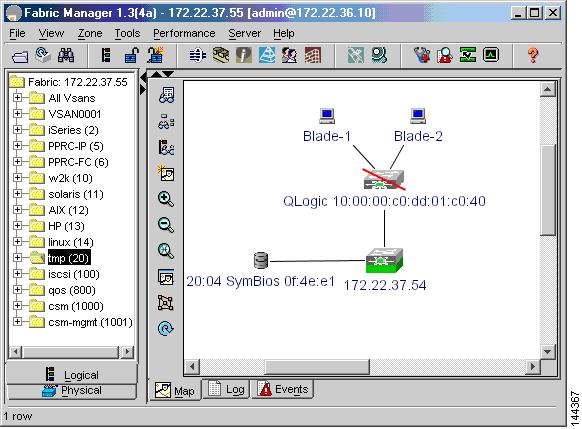
Task: Click the Blade-1 host icon
Action: 327,116
